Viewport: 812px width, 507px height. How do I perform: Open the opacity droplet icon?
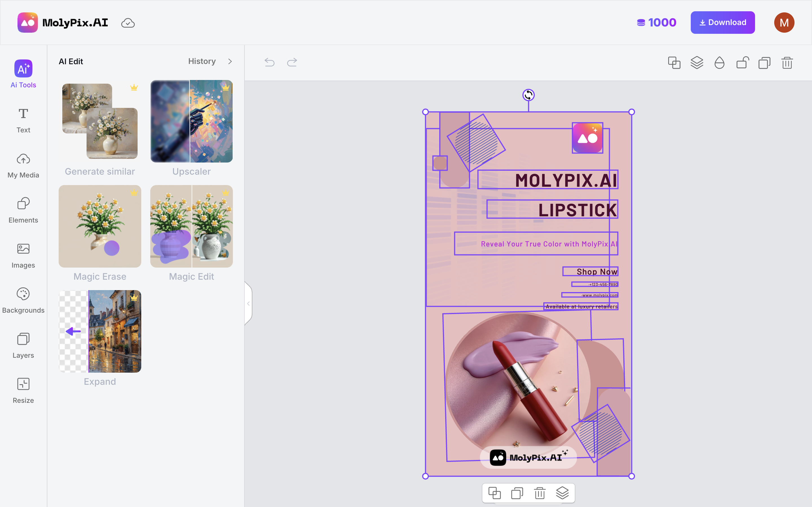point(719,63)
